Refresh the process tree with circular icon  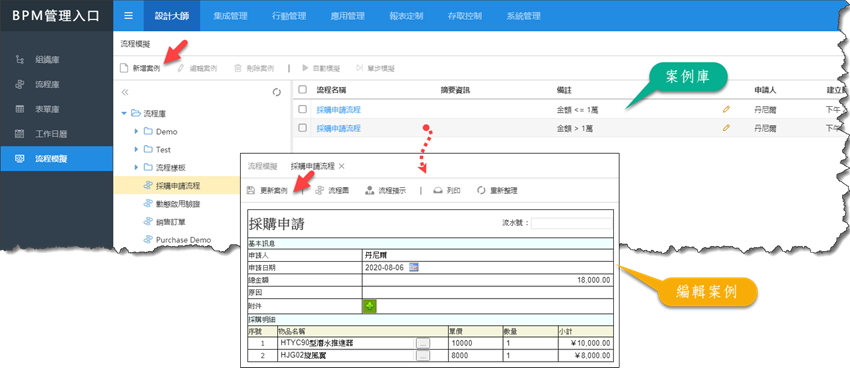276,92
